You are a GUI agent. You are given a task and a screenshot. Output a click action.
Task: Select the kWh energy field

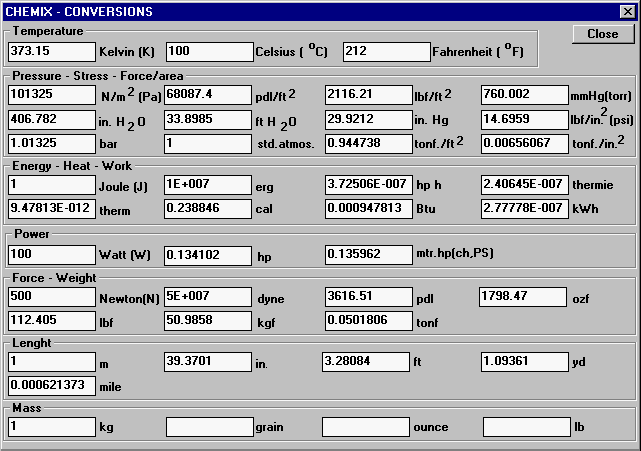coord(524,209)
